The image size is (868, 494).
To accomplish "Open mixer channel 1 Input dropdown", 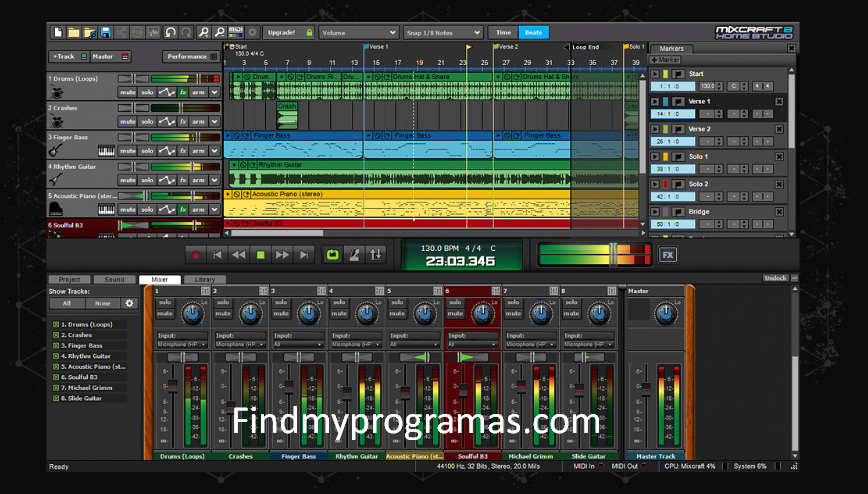I will [182, 344].
